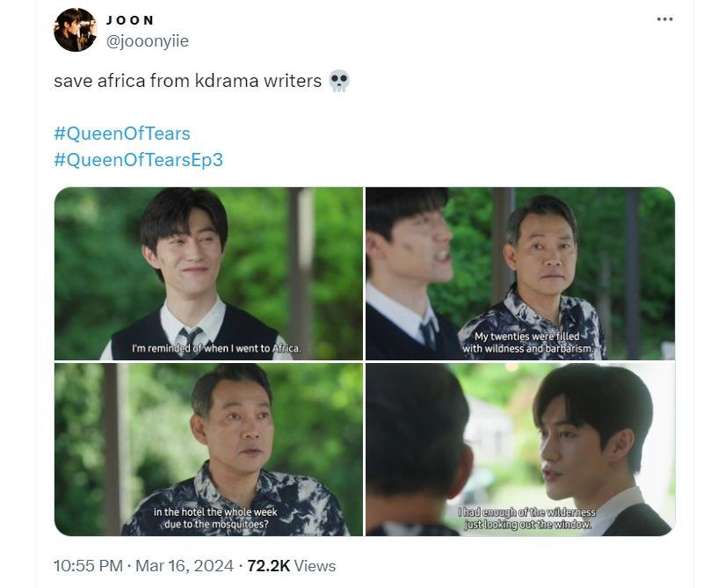Click the subtitle 'with wildness and barbarism'
Screen dimensions: 725x588
(527, 349)
